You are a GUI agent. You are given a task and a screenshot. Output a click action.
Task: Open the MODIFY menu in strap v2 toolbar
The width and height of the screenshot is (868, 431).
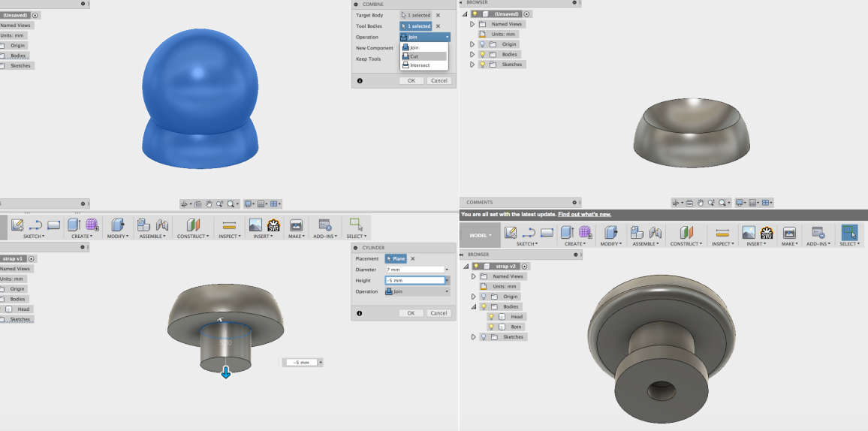[x=610, y=244]
